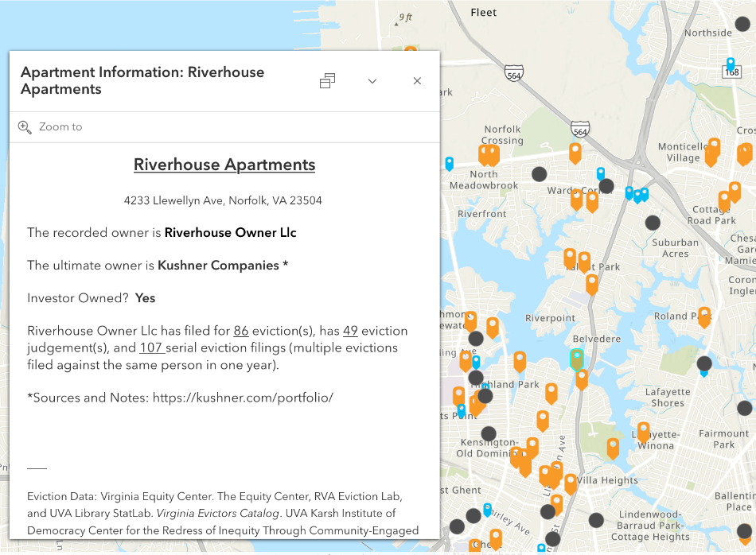This screenshot has width=756, height=555.
Task: Click the orange marker at Roland Park
Action: click(x=704, y=317)
